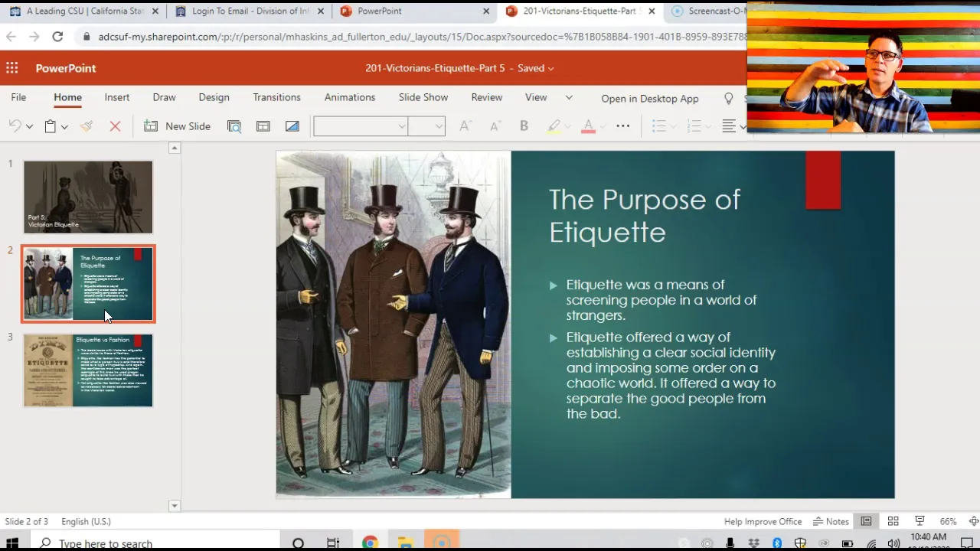Switch to the Insert tab
The height and width of the screenshot is (551, 980).
(117, 97)
